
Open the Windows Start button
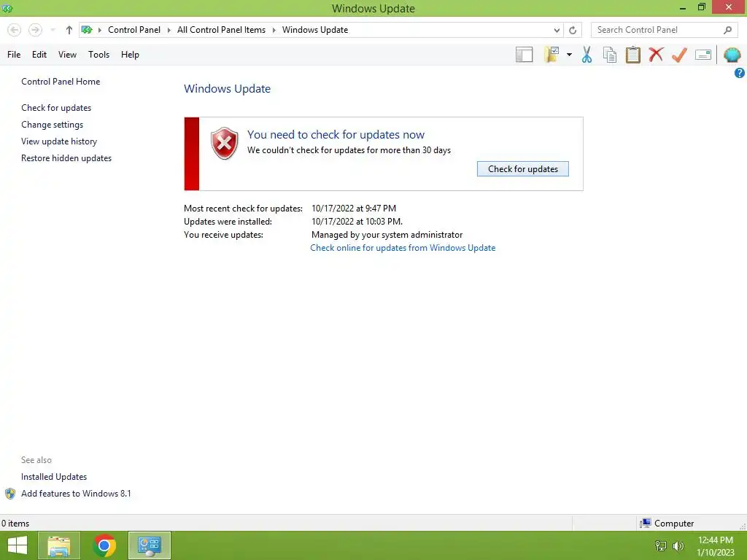point(18,545)
